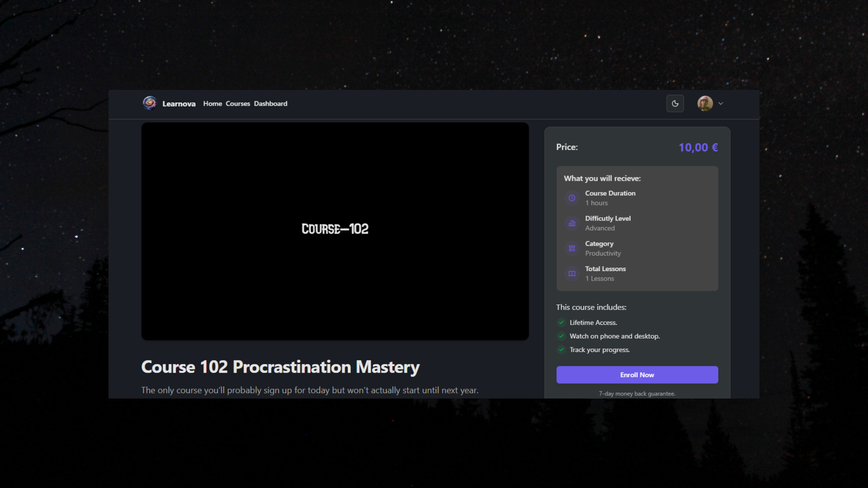Click the Learnova galaxy logo icon
This screenshot has height=488, width=868.
click(150, 103)
